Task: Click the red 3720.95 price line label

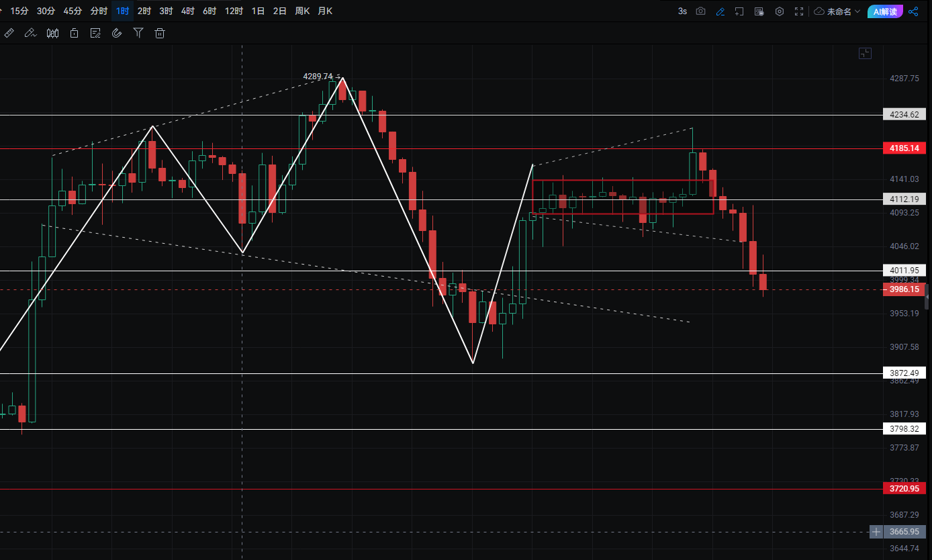Action: pos(904,489)
